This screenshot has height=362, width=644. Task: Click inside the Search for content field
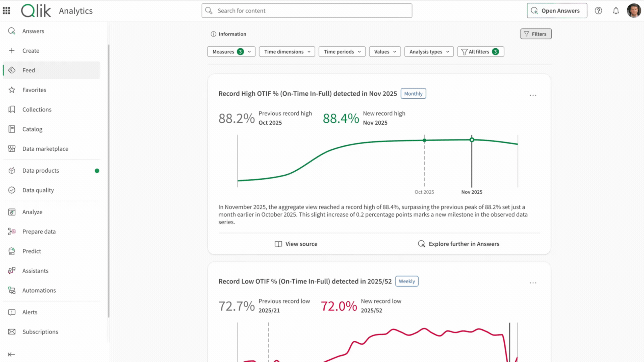tap(307, 10)
